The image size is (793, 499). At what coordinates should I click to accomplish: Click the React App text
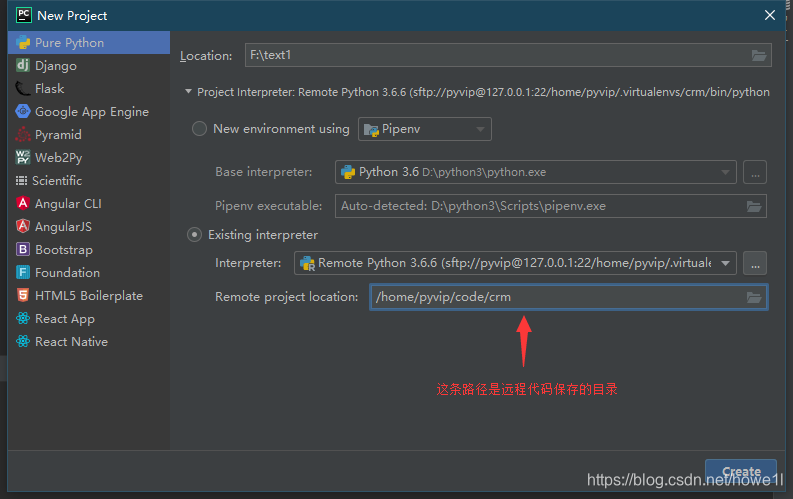click(x=65, y=319)
